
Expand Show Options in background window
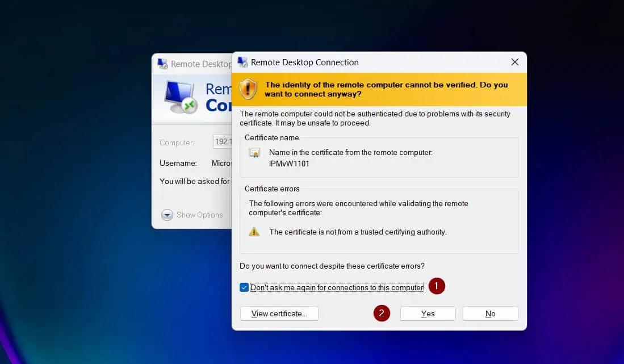click(192, 215)
